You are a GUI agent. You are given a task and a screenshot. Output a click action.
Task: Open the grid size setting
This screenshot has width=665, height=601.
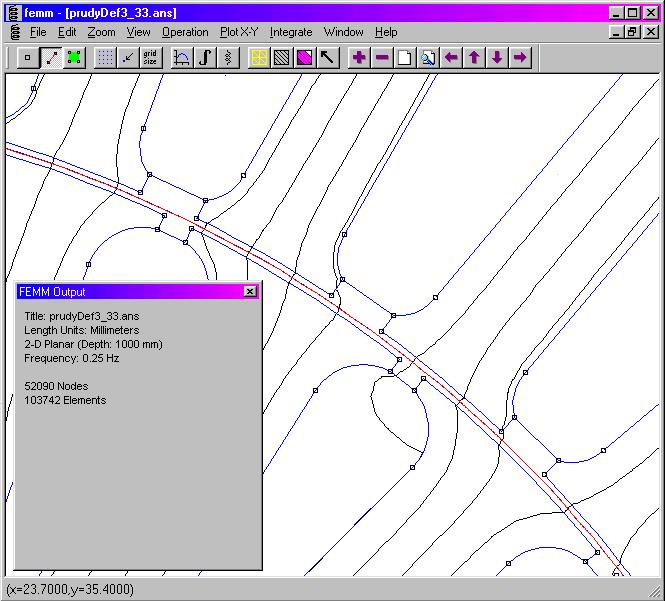[x=151, y=57]
